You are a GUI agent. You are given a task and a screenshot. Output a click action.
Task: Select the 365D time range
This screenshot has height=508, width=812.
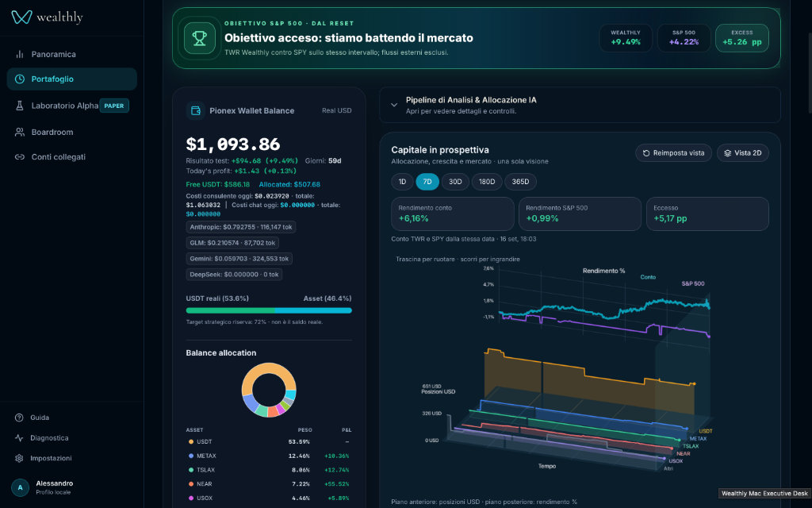click(x=520, y=182)
